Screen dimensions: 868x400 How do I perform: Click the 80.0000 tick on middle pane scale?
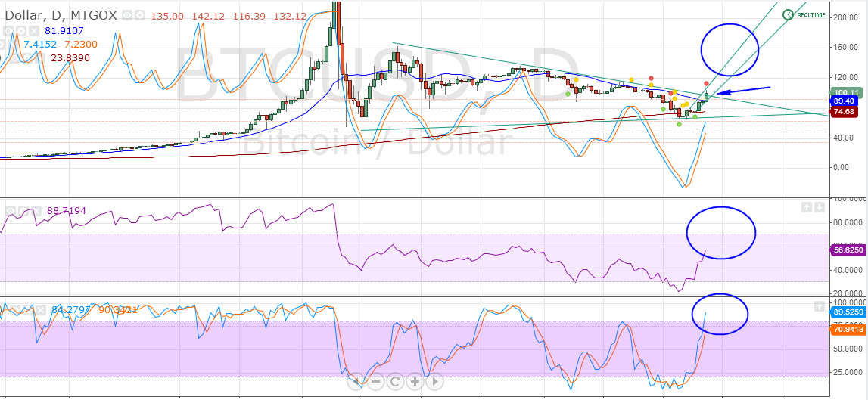(x=847, y=223)
